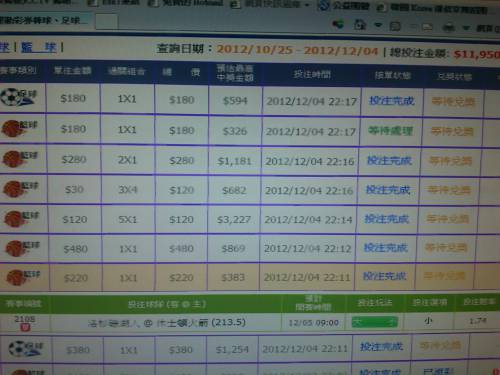Click the green highlighted 大 bet option
This screenshot has height=375, width=500.
click(x=375, y=322)
